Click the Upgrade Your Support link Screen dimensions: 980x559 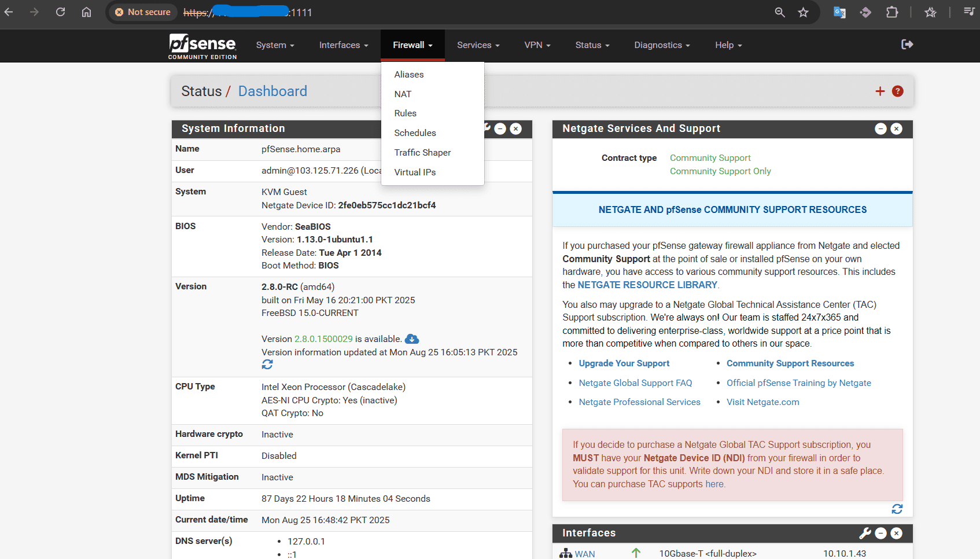point(624,363)
